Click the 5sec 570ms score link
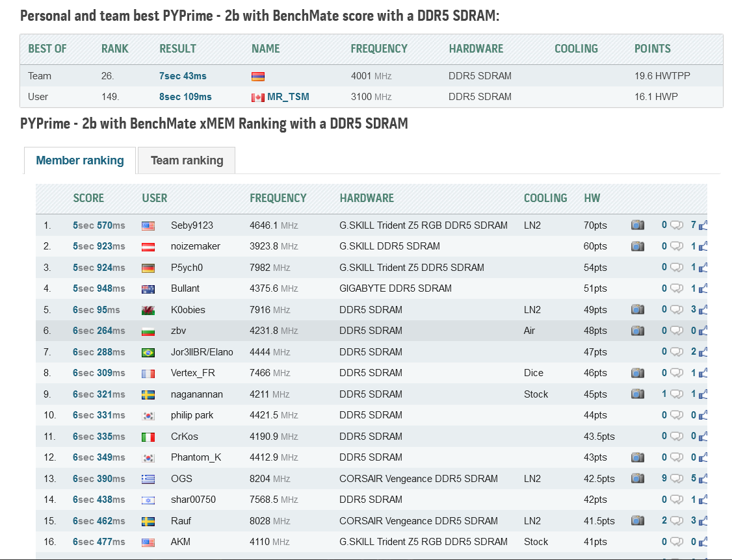Screen dimensions: 732x560 (99, 225)
